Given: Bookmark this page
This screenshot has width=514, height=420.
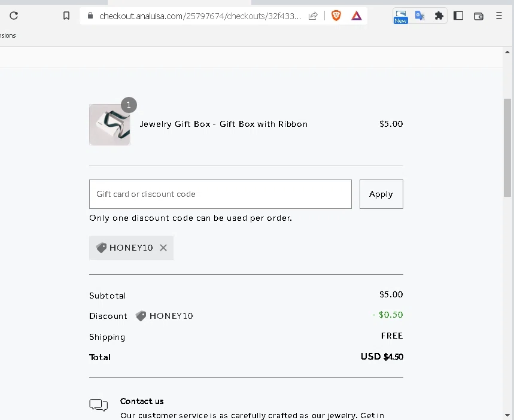Looking at the screenshot, I should click(x=66, y=16).
